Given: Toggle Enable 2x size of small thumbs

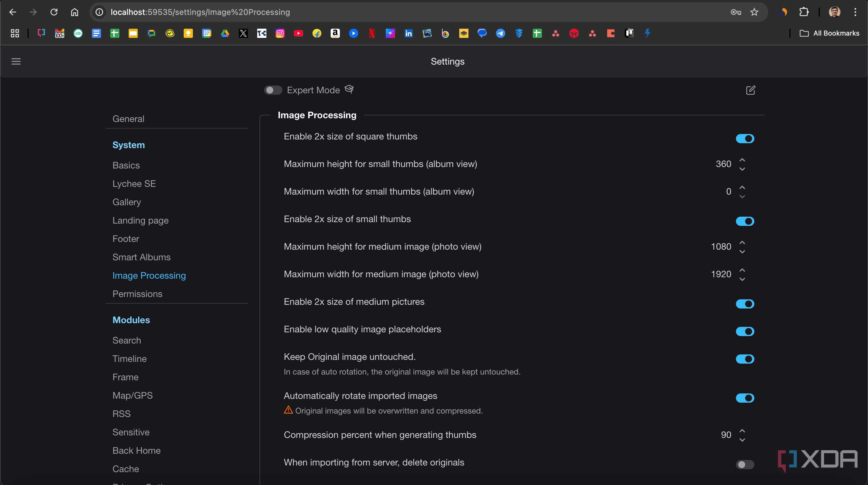Looking at the screenshot, I should tap(745, 221).
